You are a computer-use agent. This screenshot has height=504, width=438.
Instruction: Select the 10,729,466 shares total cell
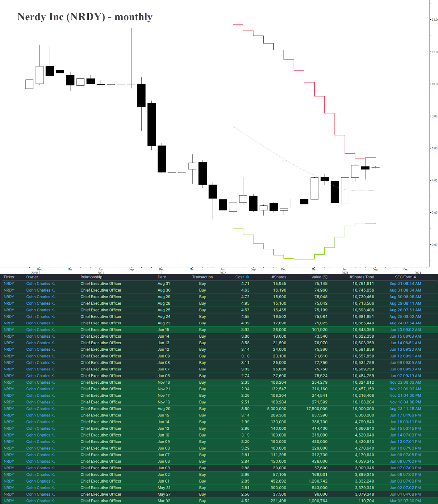coord(363,297)
